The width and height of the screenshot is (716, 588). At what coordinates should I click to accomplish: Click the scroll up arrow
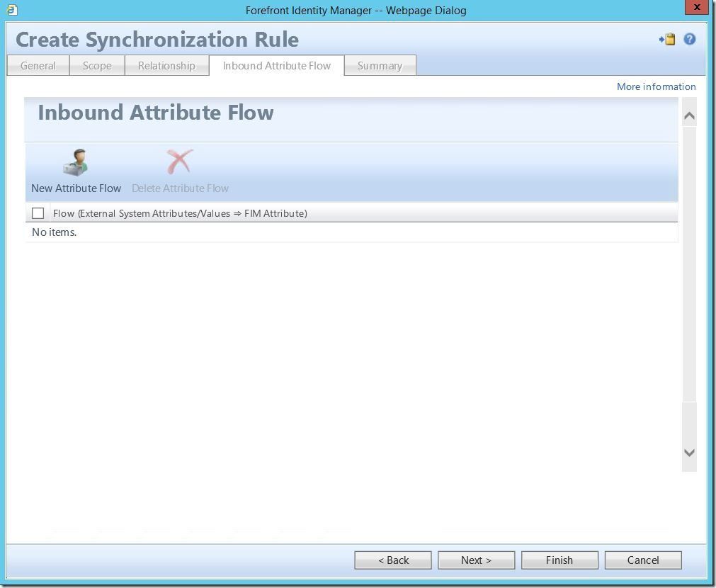690,116
